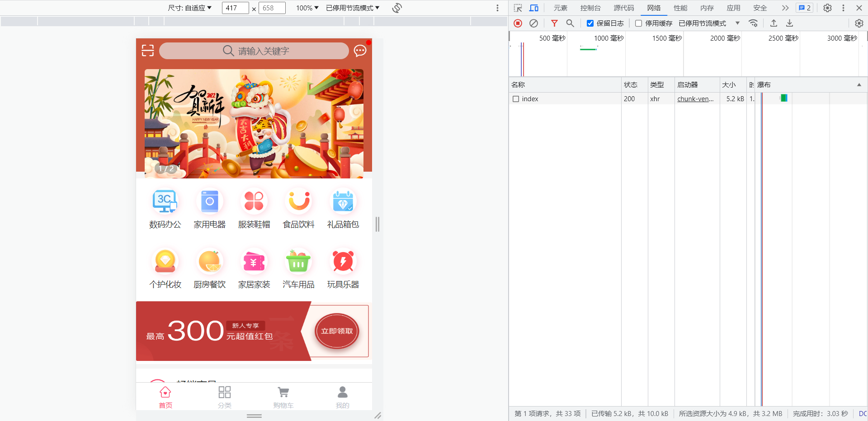Click the 立即领取 button

click(337, 331)
